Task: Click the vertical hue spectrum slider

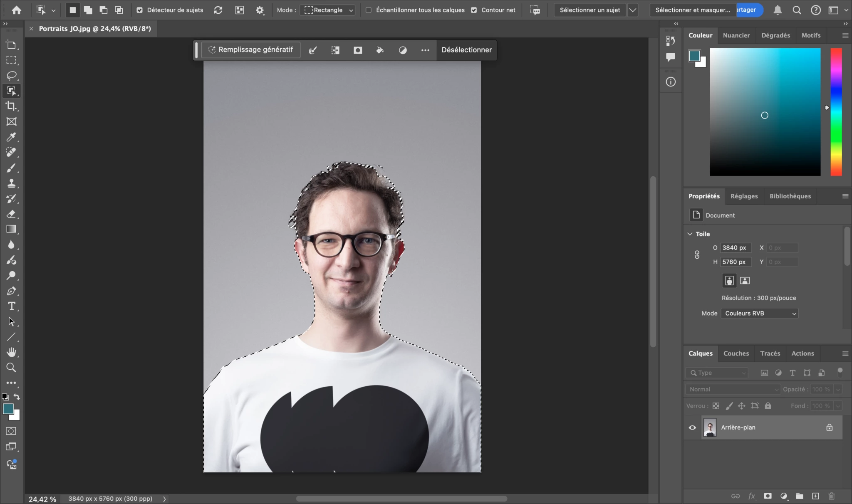Action: pos(836,112)
